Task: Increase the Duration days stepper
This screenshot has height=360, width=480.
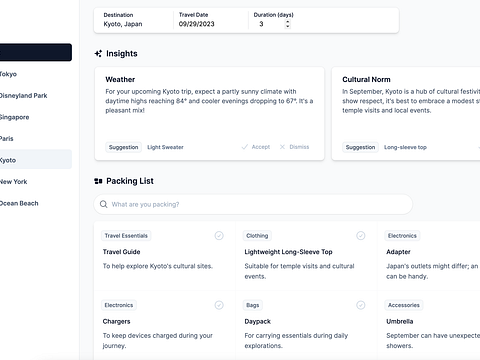Action: pyautogui.click(x=288, y=22)
